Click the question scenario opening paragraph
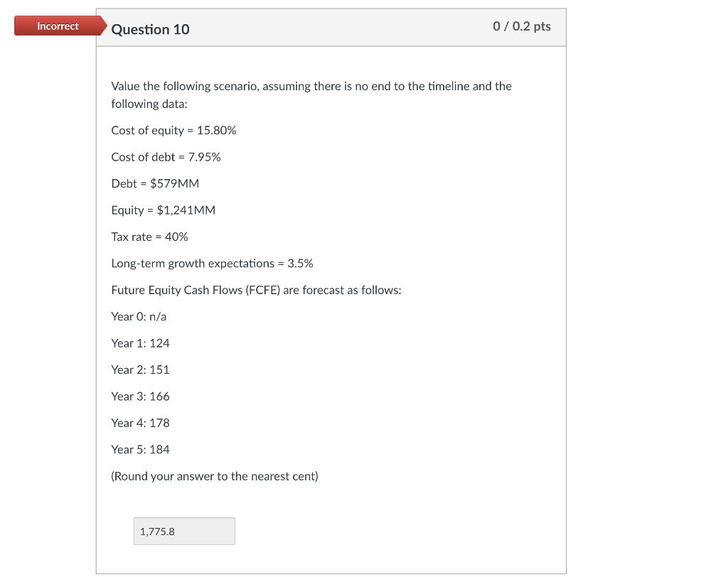The width and height of the screenshot is (728, 577). tap(311, 95)
